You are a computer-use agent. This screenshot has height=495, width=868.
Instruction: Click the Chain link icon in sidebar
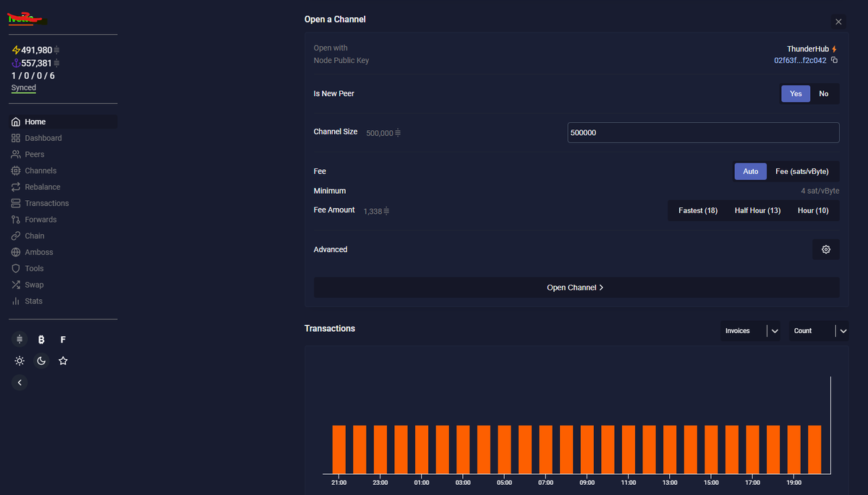[16, 236]
